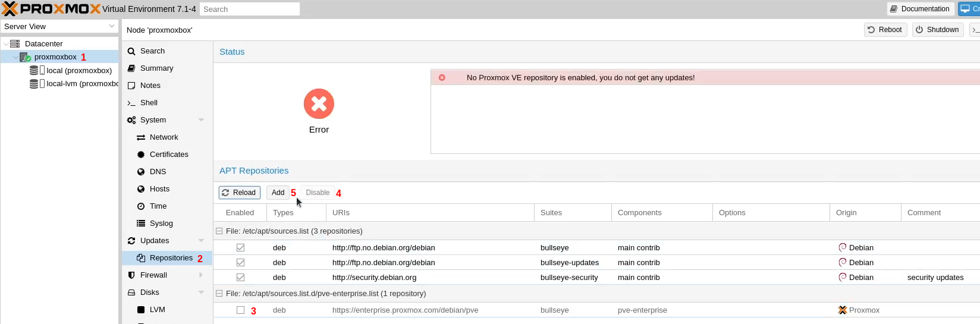Viewport: 980px width, 324px height.
Task: Open the Repositories menu item
Action: click(171, 258)
